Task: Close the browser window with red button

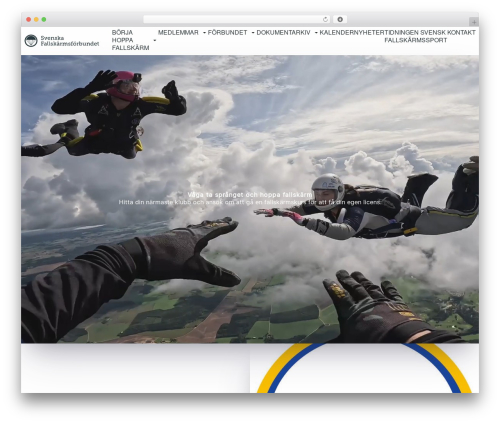Action: 29,20
